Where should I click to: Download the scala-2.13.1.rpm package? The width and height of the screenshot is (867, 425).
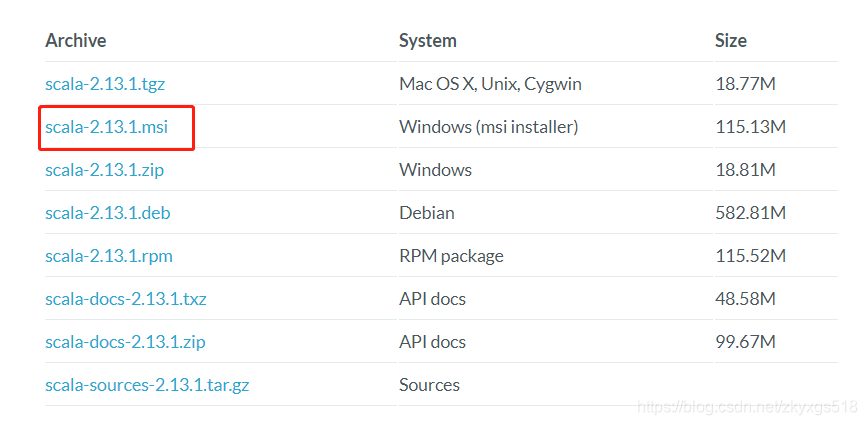pos(109,256)
